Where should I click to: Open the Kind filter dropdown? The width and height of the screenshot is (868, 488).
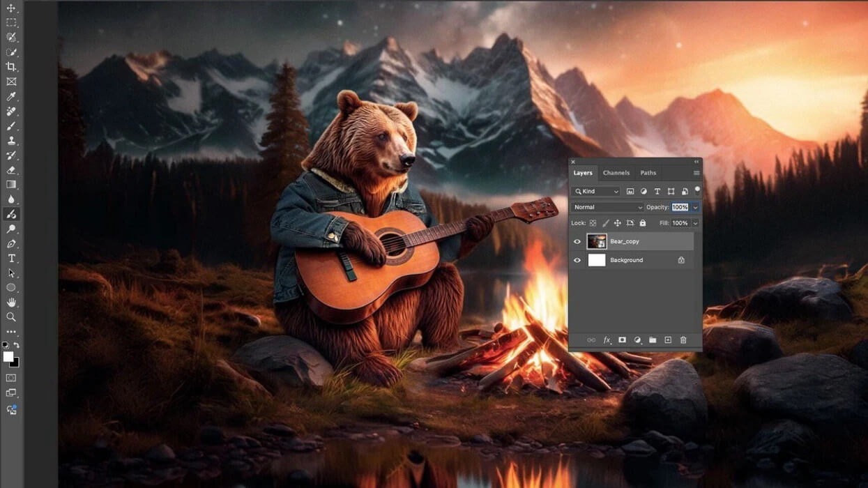(596, 191)
